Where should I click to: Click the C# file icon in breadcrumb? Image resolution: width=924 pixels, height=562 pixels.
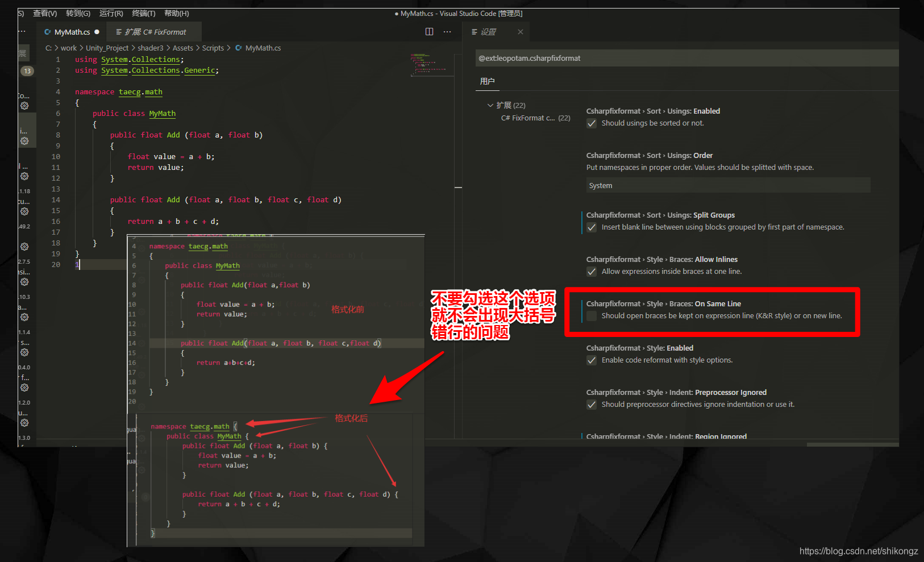coord(239,48)
